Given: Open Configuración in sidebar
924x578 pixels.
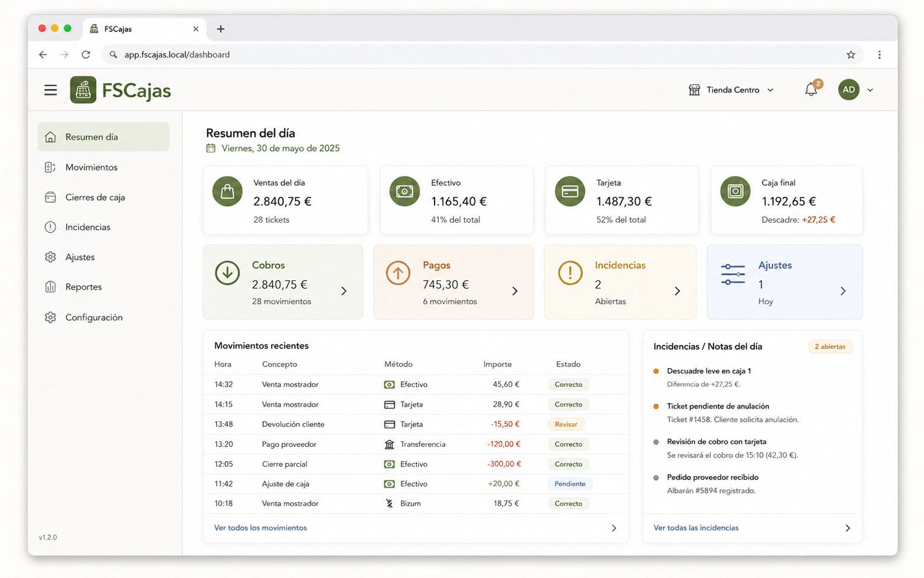Looking at the screenshot, I should coord(103,317).
